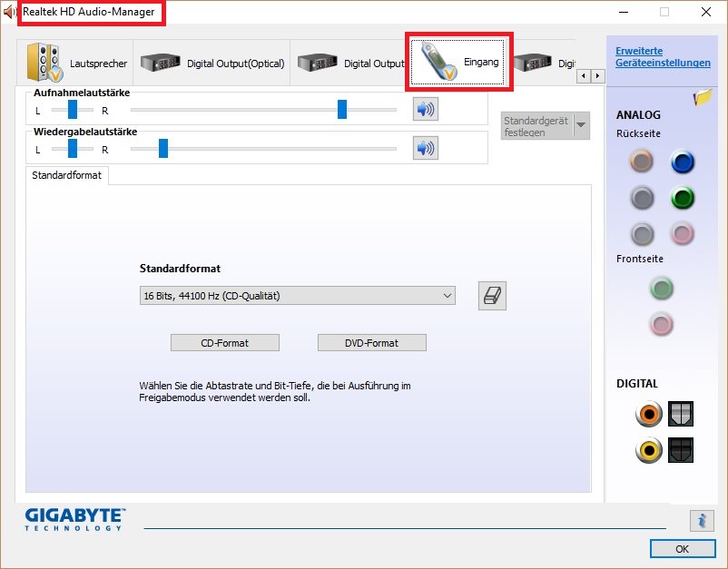The width and height of the screenshot is (728, 569).
Task: Mute the Wiedergabelautstärke playback volume
Action: pyautogui.click(x=426, y=149)
